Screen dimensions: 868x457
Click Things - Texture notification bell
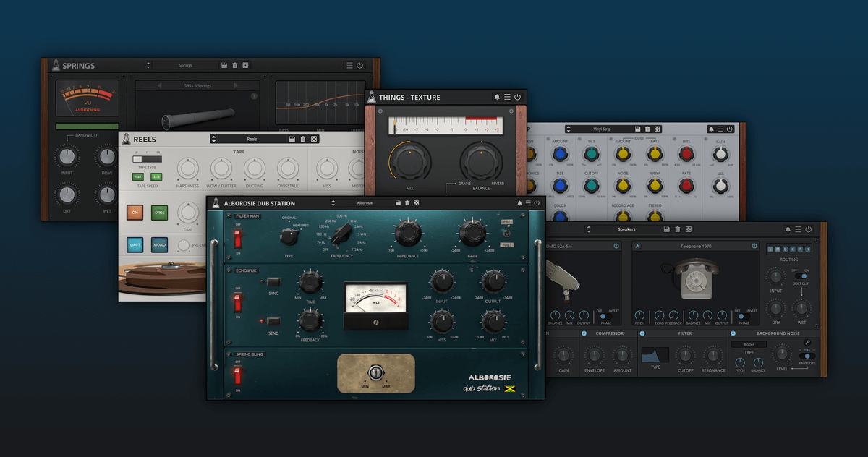(497, 97)
